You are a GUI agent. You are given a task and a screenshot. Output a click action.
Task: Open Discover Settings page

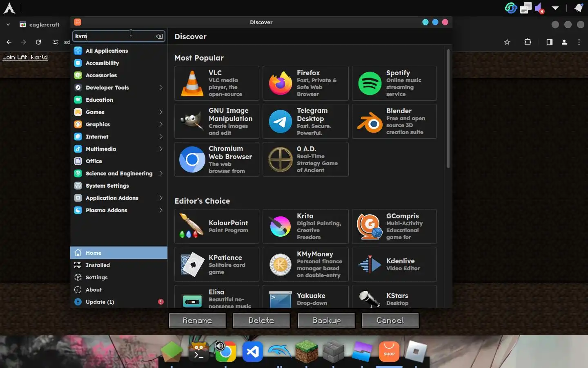119,277
